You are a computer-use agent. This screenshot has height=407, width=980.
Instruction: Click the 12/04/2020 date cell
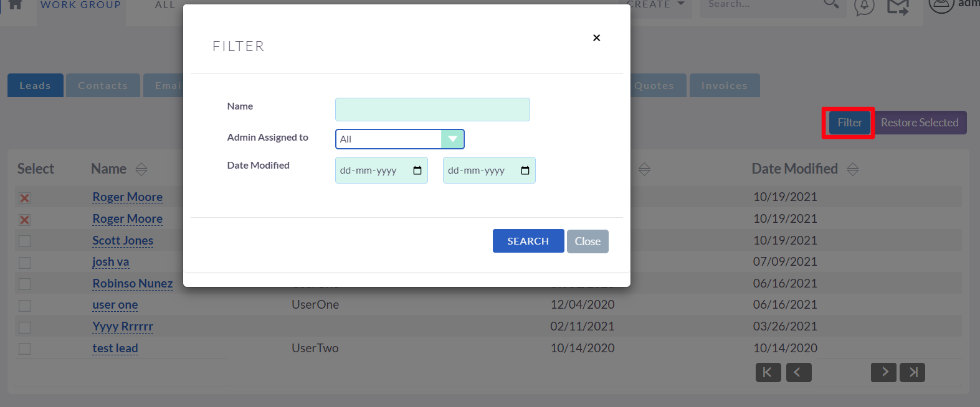click(583, 304)
